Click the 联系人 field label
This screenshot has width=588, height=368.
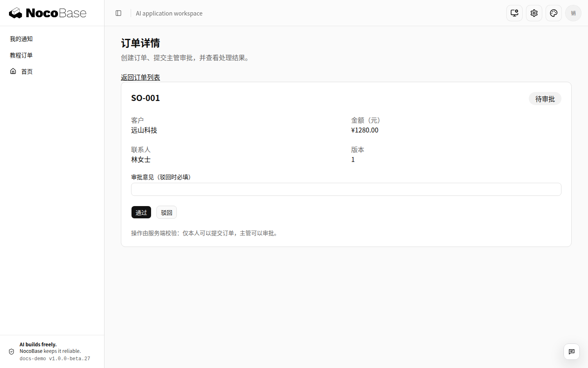click(x=141, y=150)
